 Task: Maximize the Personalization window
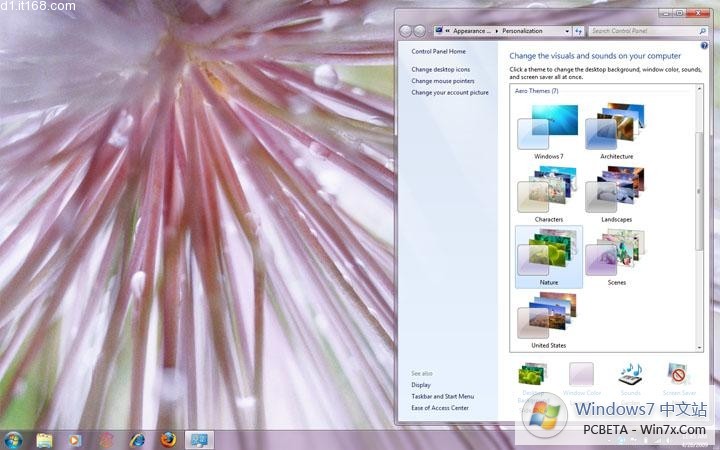(680, 13)
